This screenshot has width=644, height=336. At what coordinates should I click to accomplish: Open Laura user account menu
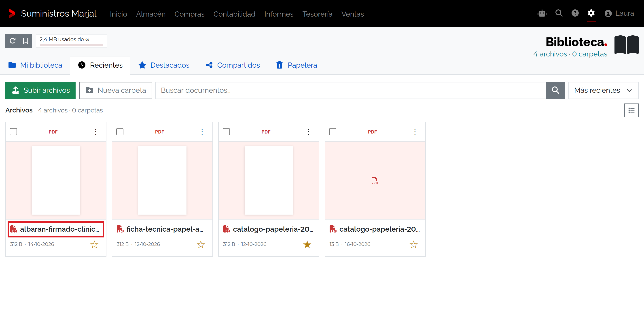click(619, 13)
